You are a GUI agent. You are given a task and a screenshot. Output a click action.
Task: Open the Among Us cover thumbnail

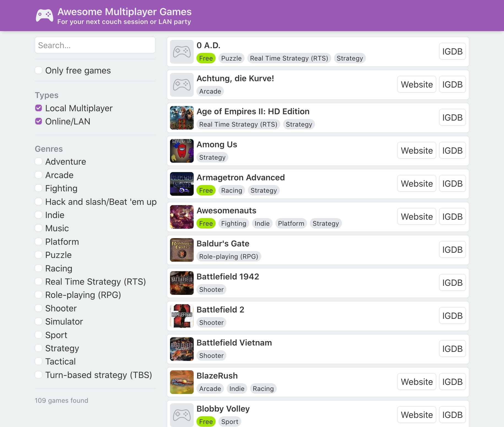tap(182, 151)
